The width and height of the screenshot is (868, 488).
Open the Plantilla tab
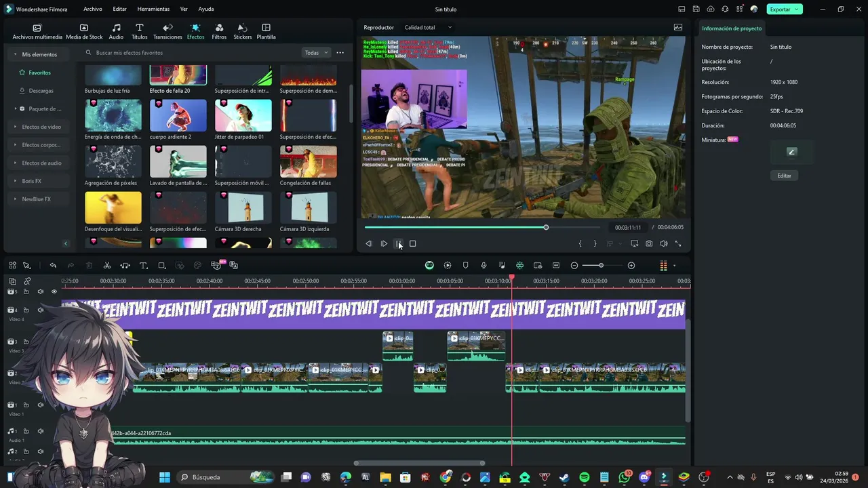(266, 32)
